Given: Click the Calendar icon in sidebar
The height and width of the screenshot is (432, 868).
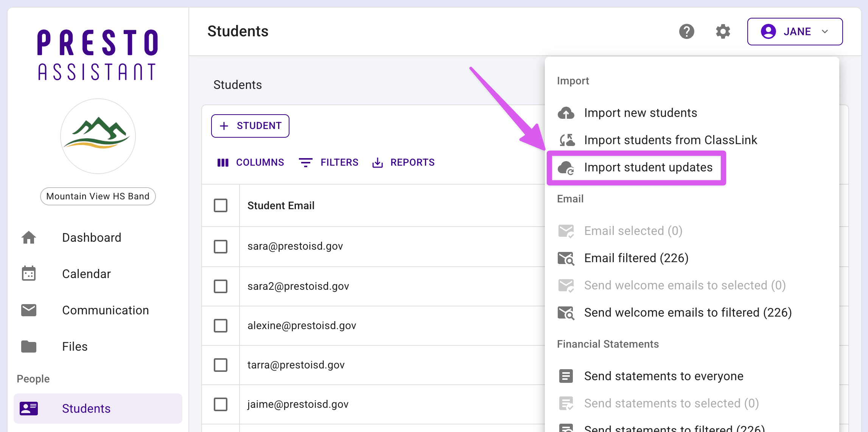Looking at the screenshot, I should tap(29, 273).
